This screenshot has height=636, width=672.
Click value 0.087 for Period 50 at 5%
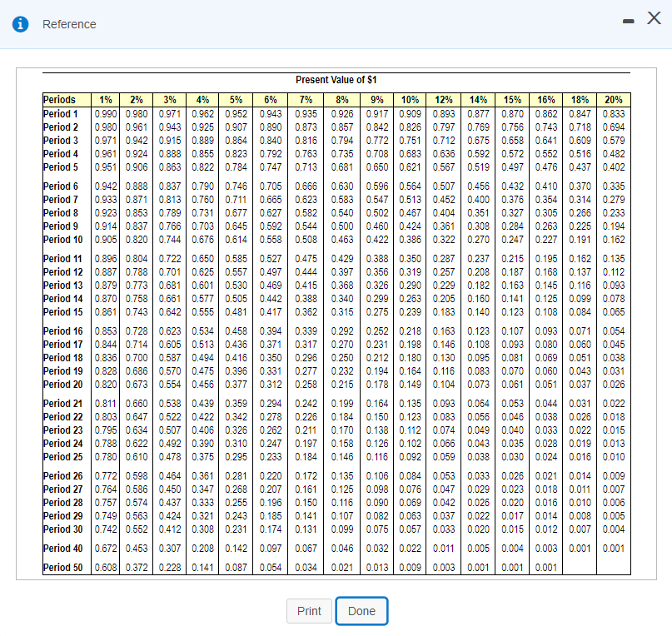(x=236, y=568)
